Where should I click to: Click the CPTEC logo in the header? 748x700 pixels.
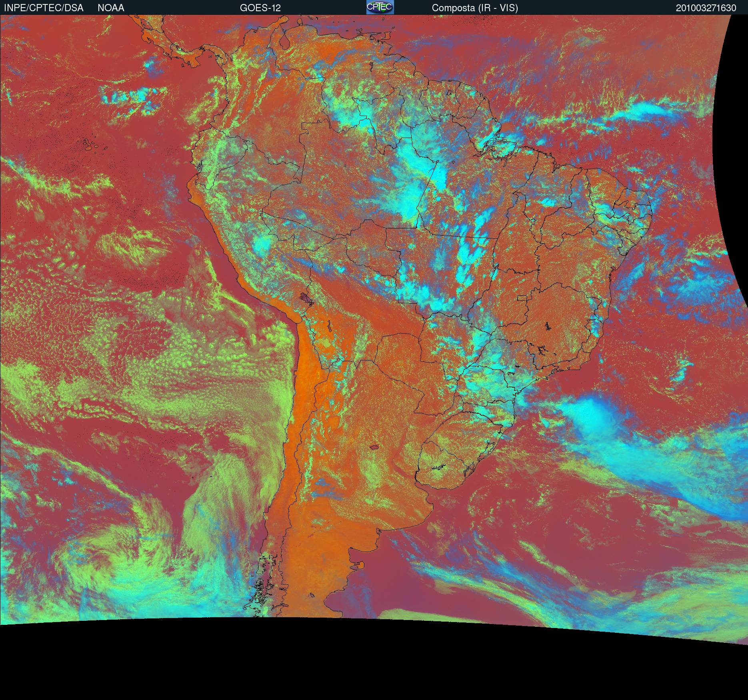(x=380, y=7)
